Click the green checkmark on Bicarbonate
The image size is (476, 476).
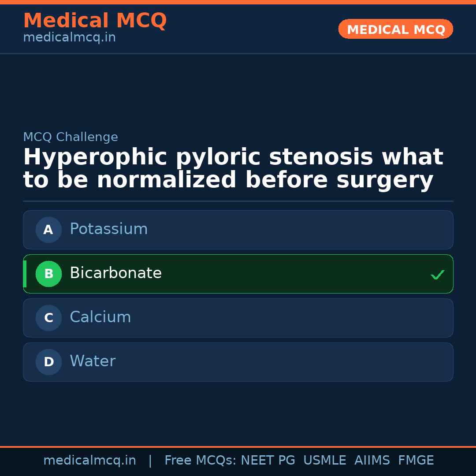point(437,275)
